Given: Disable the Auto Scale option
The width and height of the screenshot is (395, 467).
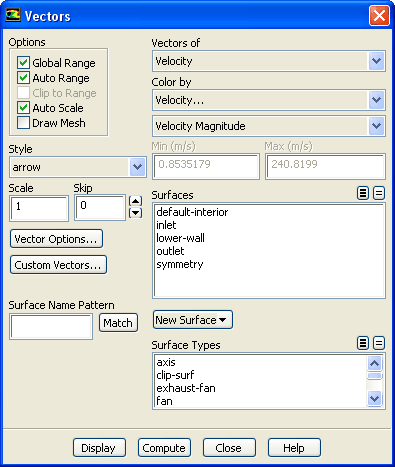Looking at the screenshot, I should coord(23,108).
